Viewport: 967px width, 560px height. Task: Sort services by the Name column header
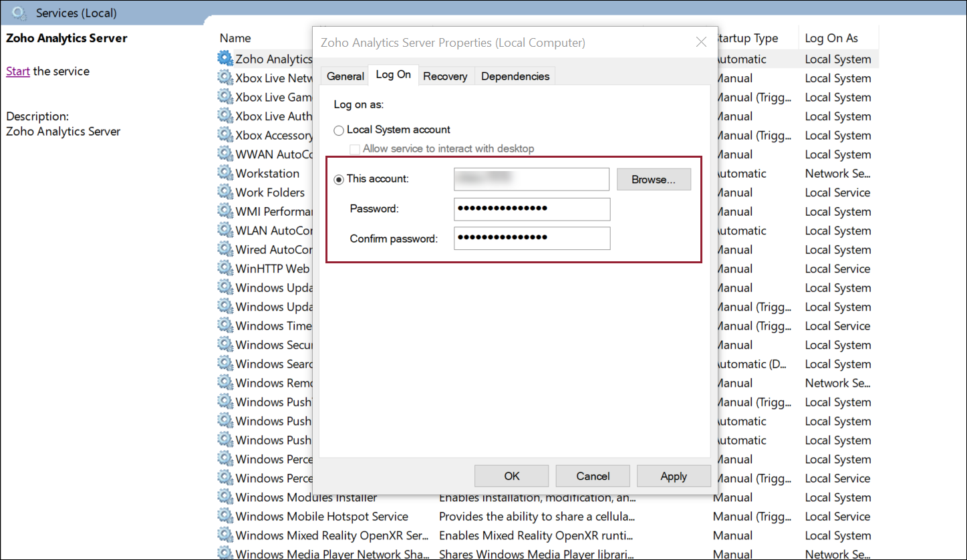pyautogui.click(x=235, y=38)
